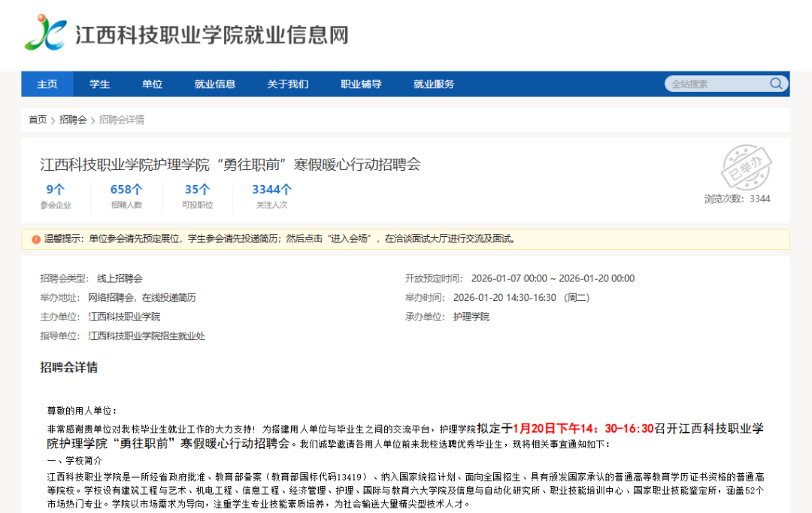Open the 主页 navigation tab

click(47, 84)
